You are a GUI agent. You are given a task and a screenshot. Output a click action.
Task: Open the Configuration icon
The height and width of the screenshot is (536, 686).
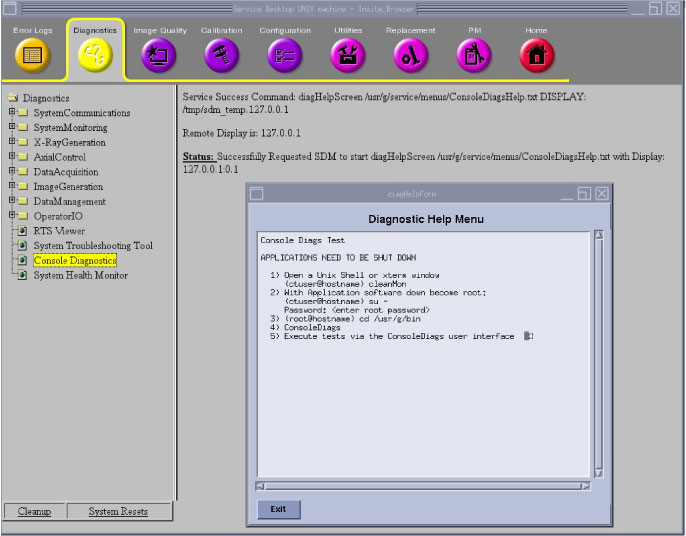(285, 56)
